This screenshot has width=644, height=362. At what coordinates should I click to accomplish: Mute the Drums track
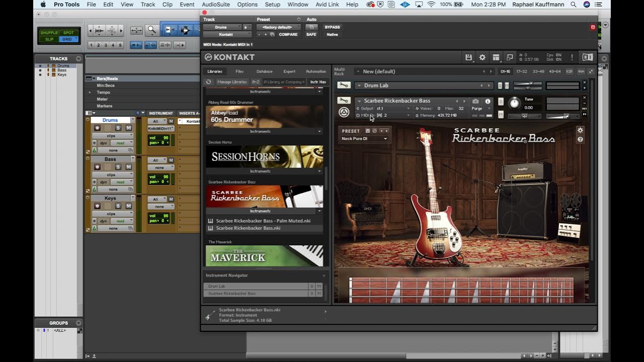(x=129, y=128)
